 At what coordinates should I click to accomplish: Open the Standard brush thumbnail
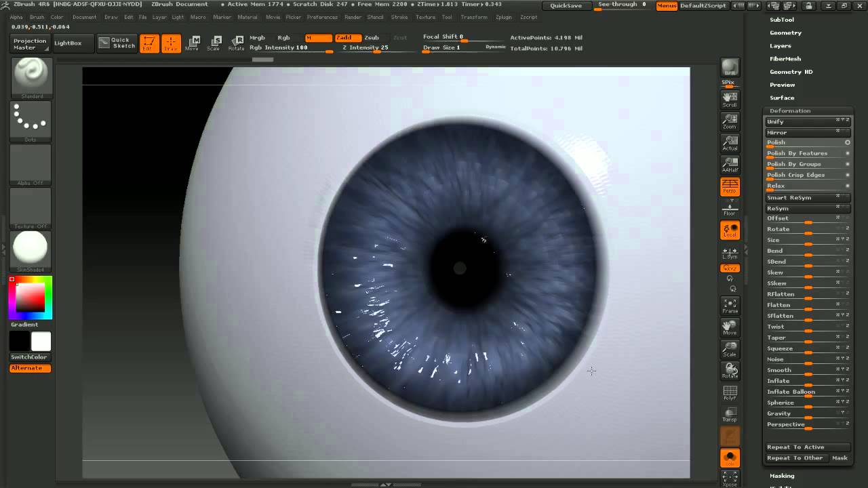pyautogui.click(x=31, y=78)
